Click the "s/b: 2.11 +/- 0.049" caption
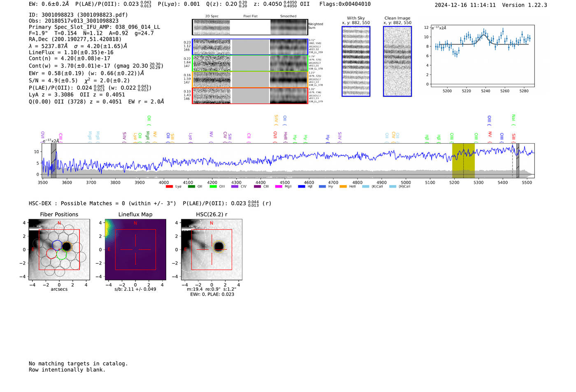 [135, 289]
